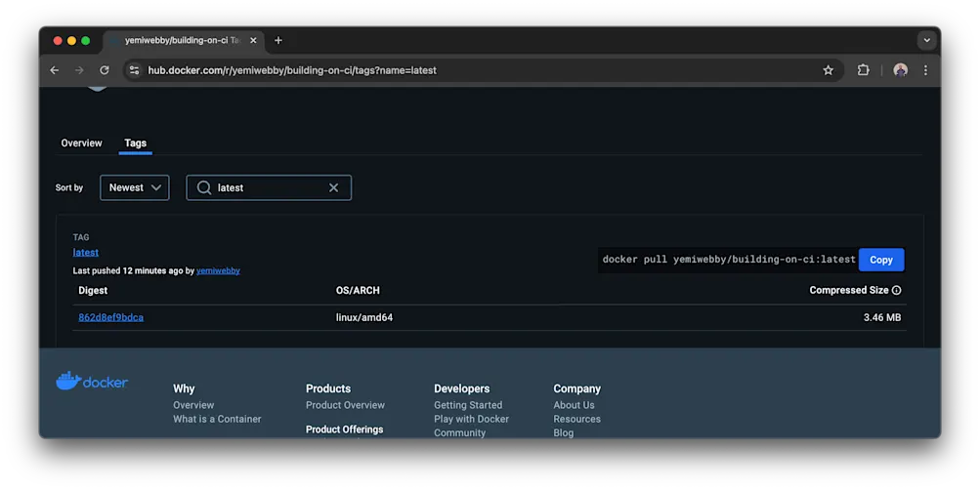Select the Tags tab
This screenshot has height=490, width=980.
point(135,143)
